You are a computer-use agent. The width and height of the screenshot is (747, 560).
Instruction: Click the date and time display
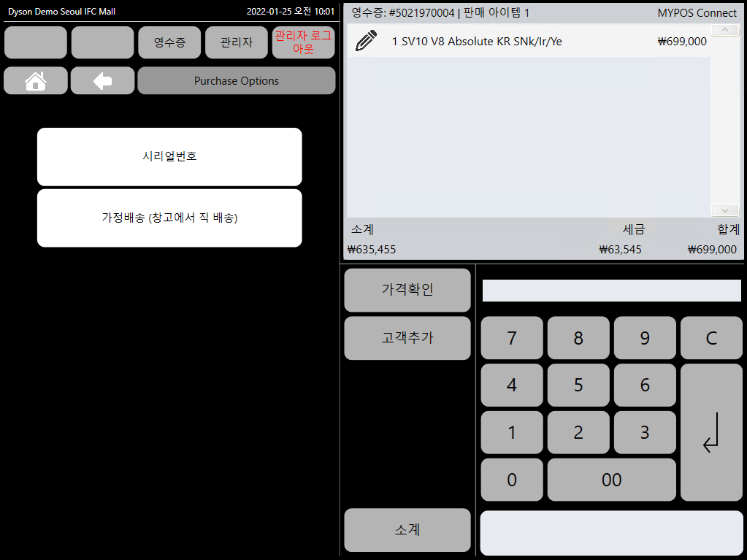pos(291,12)
